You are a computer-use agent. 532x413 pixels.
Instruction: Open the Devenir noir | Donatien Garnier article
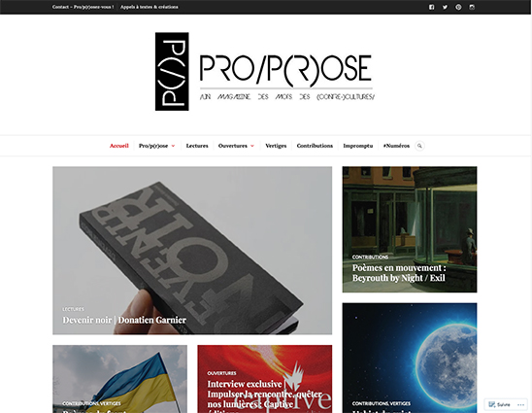(x=124, y=320)
